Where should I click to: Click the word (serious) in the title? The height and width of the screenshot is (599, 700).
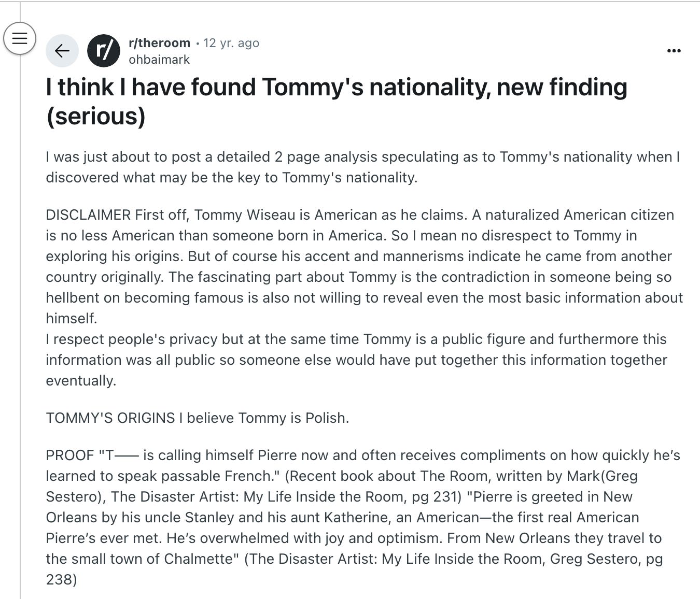96,116
